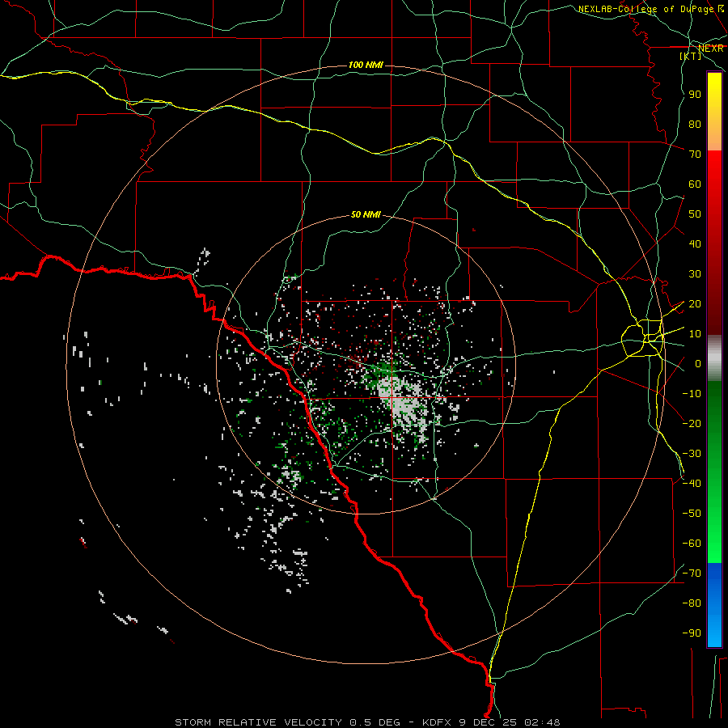Click the 02:48 timestamp in caption

tap(542, 722)
